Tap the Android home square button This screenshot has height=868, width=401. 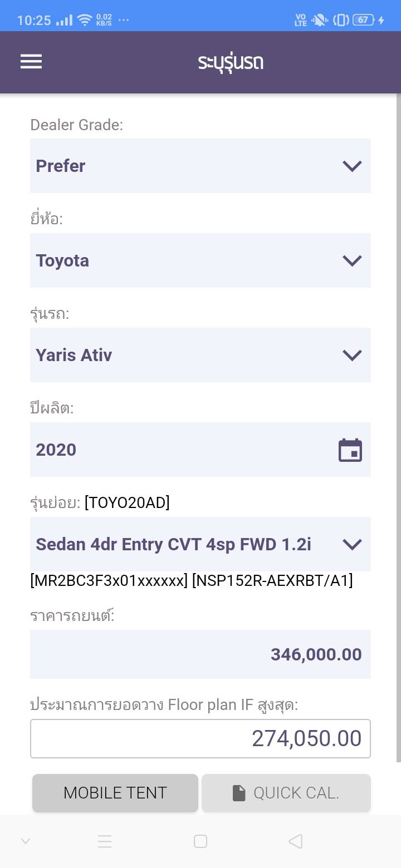[x=200, y=841]
